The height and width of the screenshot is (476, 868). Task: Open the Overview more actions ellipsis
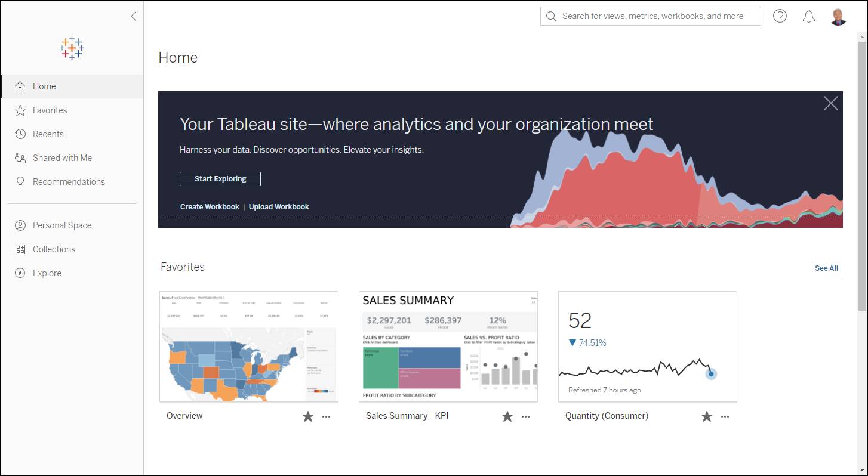point(326,416)
